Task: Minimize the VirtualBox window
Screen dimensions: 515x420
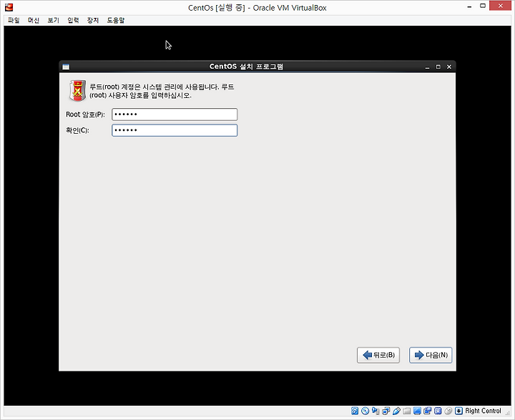Action: point(470,6)
